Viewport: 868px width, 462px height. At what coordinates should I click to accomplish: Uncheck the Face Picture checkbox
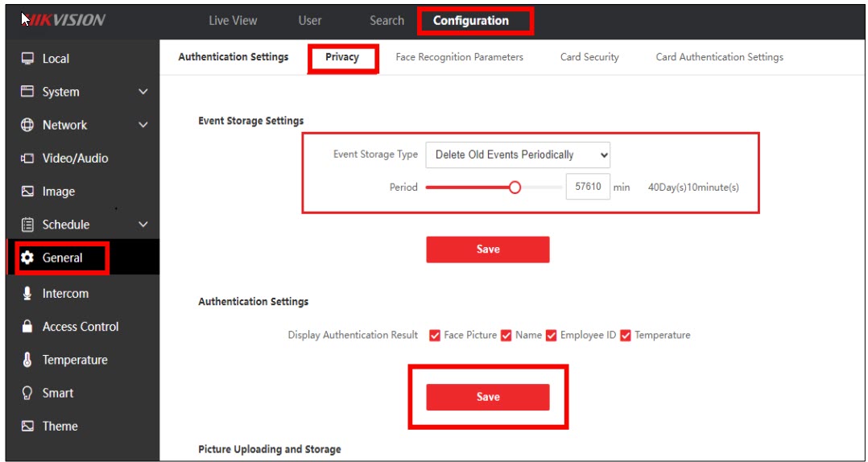[435, 336]
